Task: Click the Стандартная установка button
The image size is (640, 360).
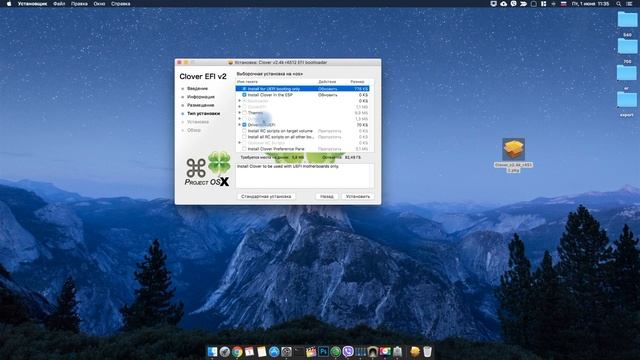Action: coord(266,196)
